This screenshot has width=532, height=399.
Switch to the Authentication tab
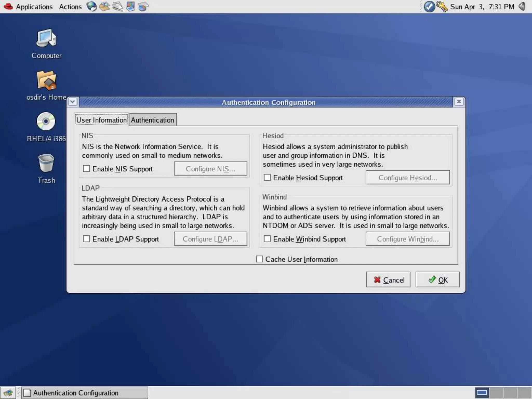click(152, 120)
